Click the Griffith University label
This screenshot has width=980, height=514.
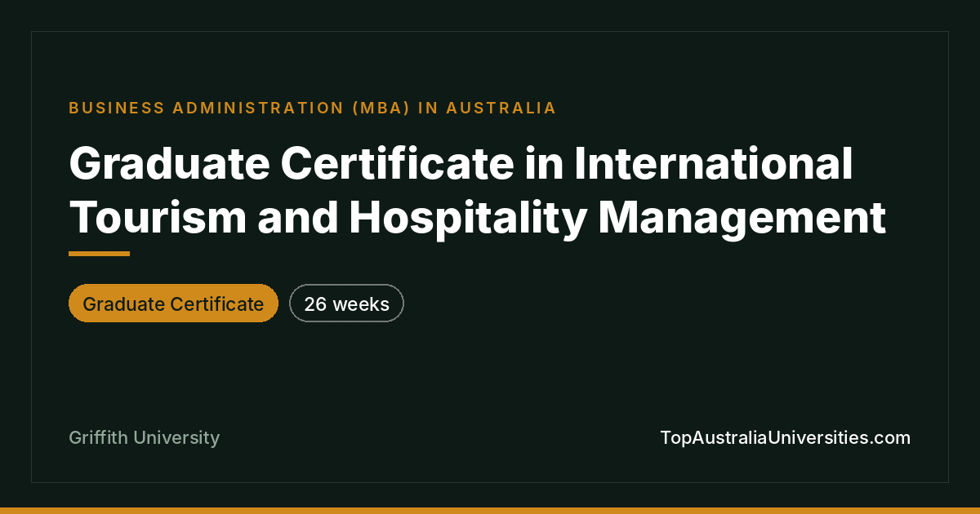[145, 438]
